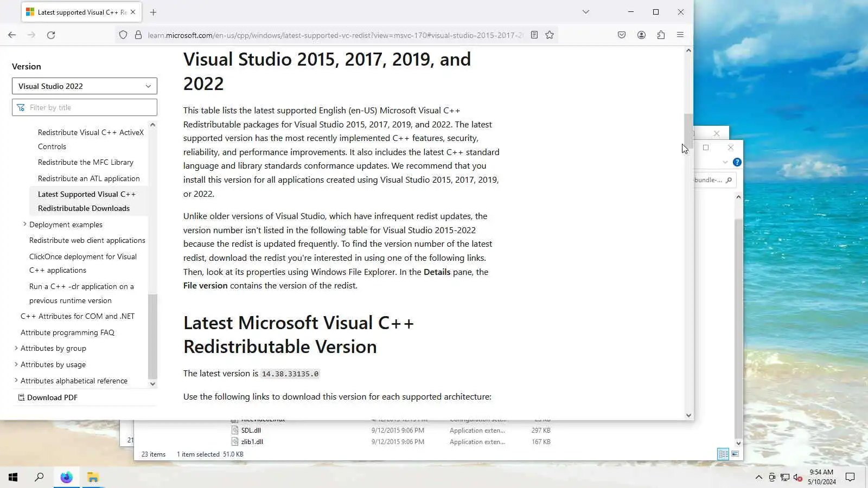Screen dimensions: 868x488
Task: Open the Windows notification center
Action: click(850, 477)
